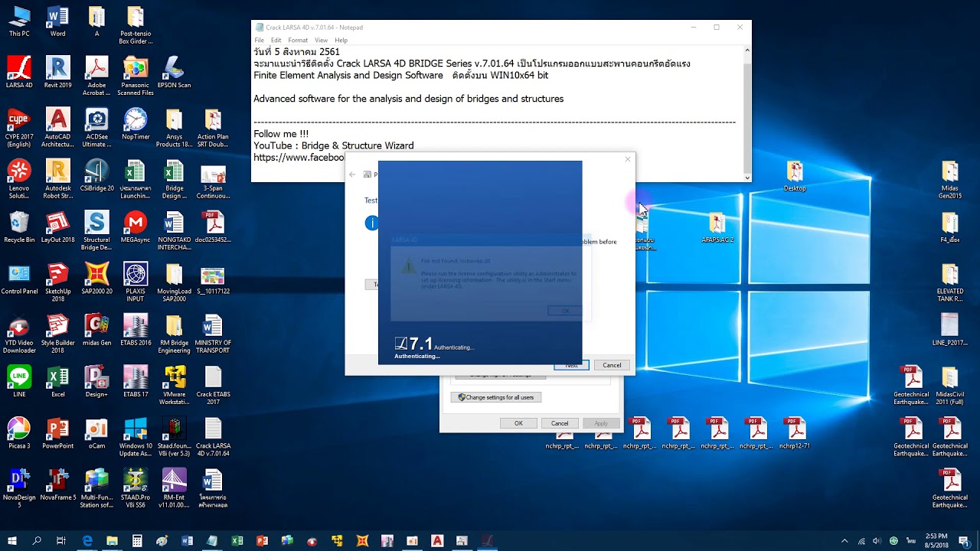Open the Recycle Bin

coord(19,227)
